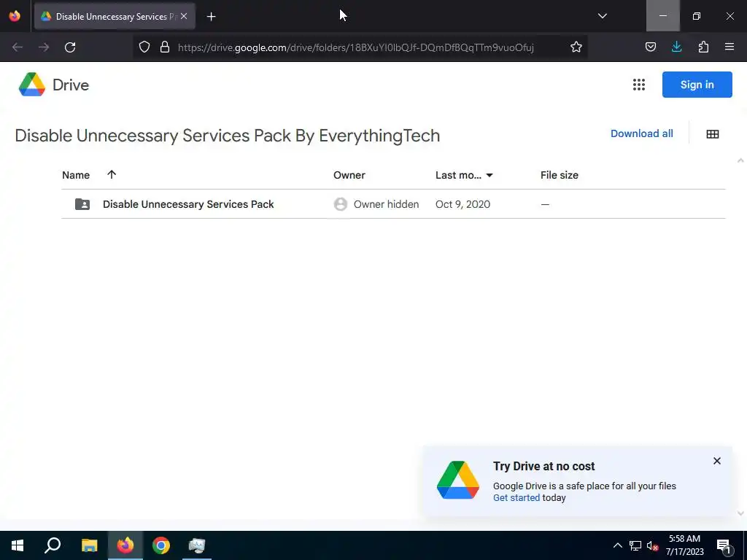The width and height of the screenshot is (747, 560).
Task: Click the Oct 9, 2020 date cell
Action: coord(462,204)
